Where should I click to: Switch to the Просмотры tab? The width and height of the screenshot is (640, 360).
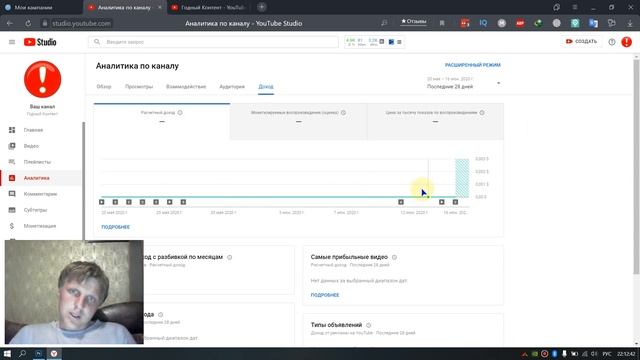point(139,87)
